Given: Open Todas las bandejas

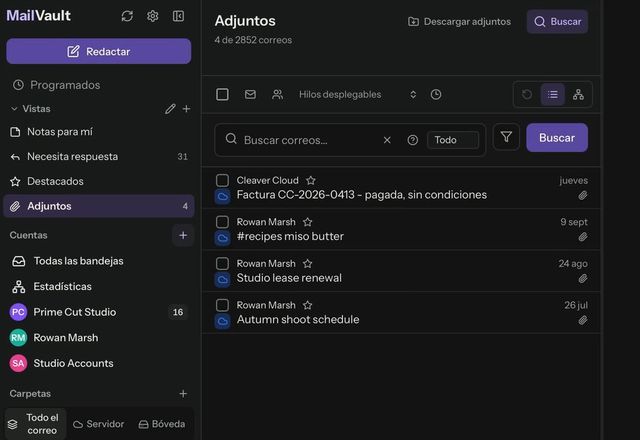Looking at the screenshot, I should tap(99, 261).
